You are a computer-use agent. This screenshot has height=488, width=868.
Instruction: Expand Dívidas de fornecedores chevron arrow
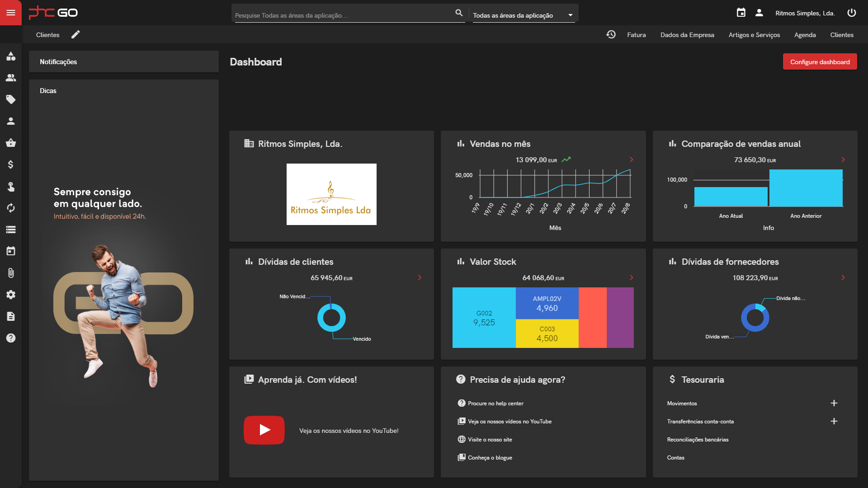(843, 277)
